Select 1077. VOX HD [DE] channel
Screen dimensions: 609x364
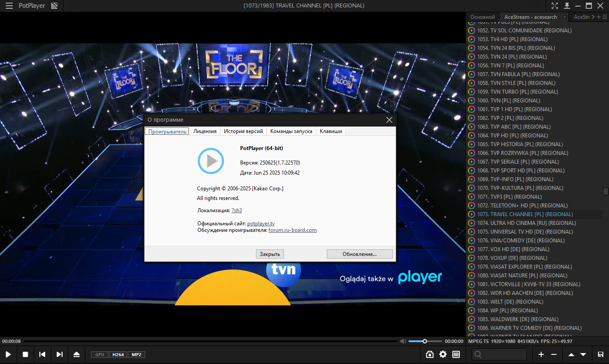coord(534,249)
